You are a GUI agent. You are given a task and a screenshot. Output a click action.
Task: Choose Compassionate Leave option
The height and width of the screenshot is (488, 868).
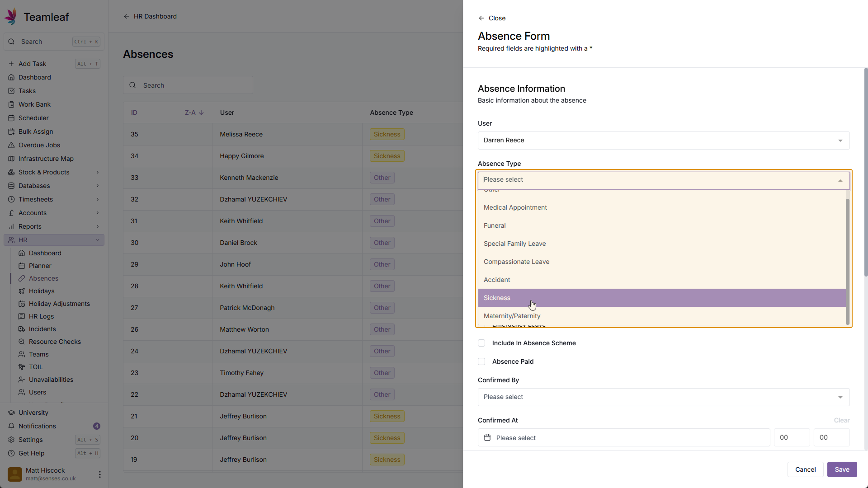click(516, 262)
